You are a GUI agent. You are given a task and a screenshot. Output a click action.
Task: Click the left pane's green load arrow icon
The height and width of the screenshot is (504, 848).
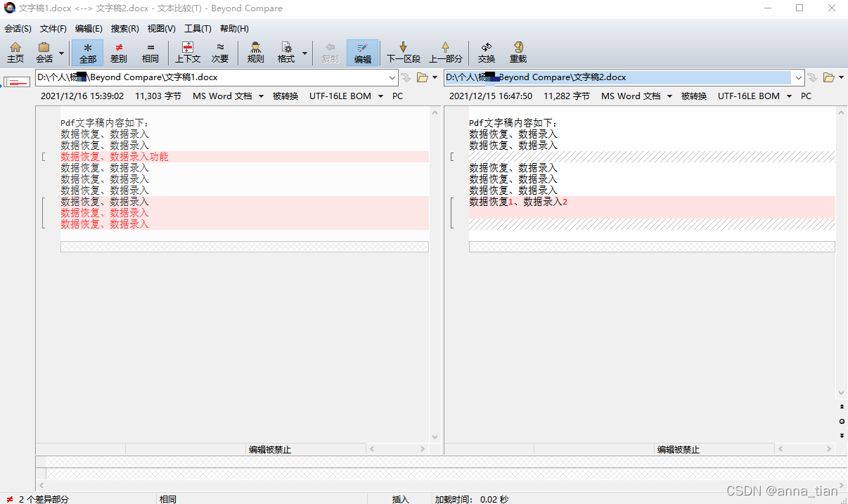pyautogui.click(x=406, y=77)
